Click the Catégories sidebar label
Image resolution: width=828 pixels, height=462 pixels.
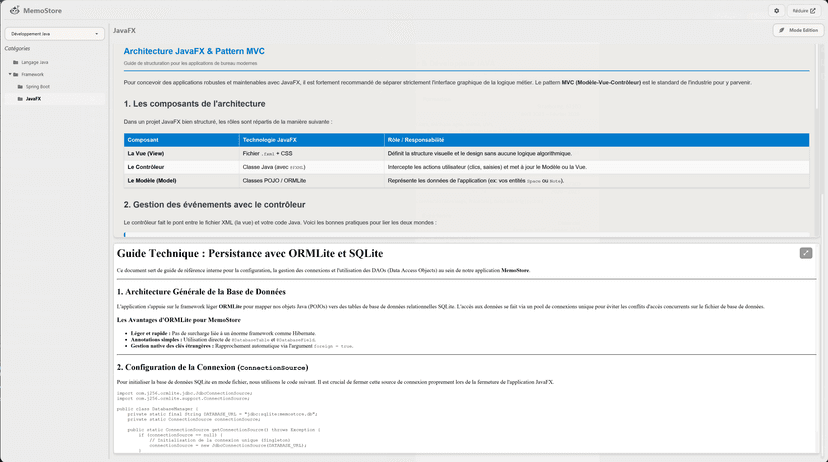pyautogui.click(x=17, y=49)
